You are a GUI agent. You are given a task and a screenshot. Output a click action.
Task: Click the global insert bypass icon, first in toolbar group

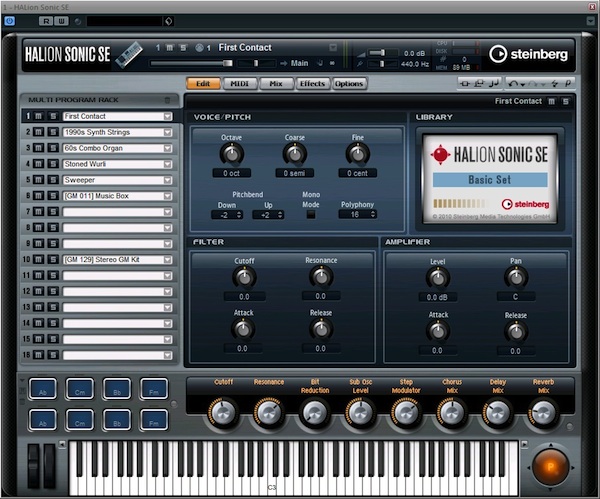pyautogui.click(x=465, y=83)
